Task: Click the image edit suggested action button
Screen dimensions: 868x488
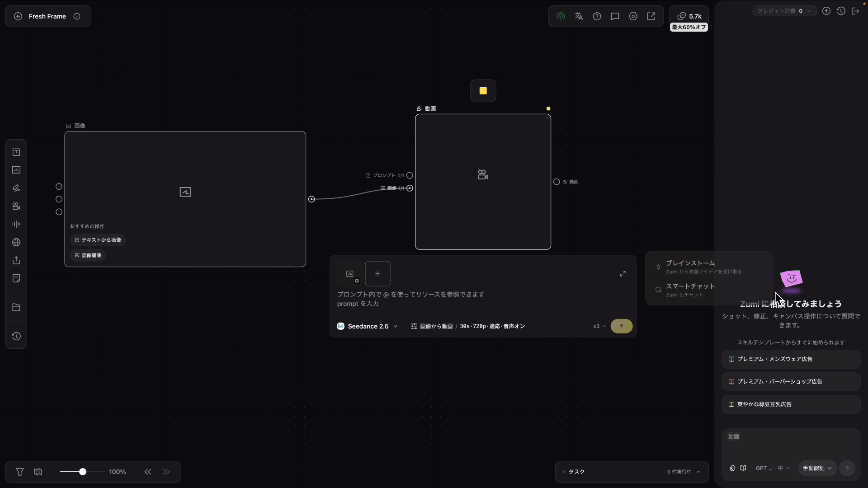Action: (88, 255)
